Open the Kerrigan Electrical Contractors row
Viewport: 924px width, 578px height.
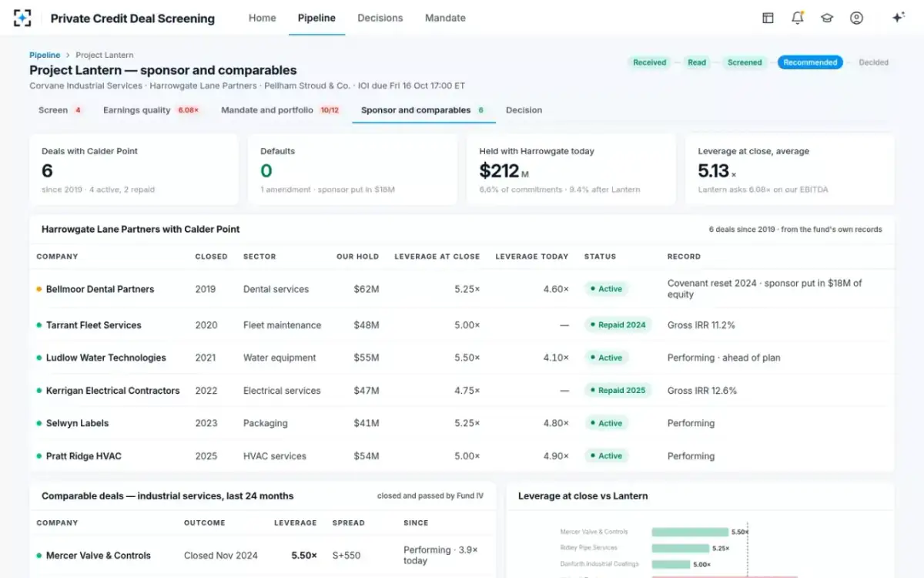click(x=462, y=391)
